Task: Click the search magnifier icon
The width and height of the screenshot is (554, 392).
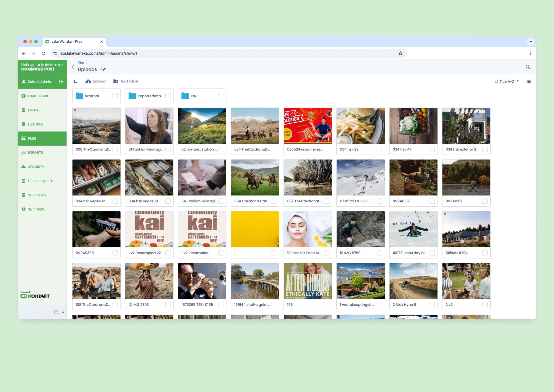Action: [528, 67]
